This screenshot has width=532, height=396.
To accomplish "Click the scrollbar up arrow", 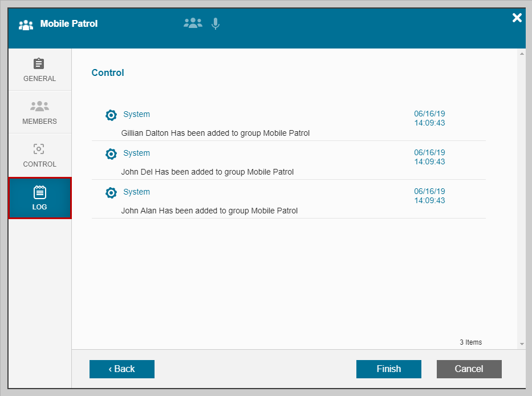I will 522,54.
